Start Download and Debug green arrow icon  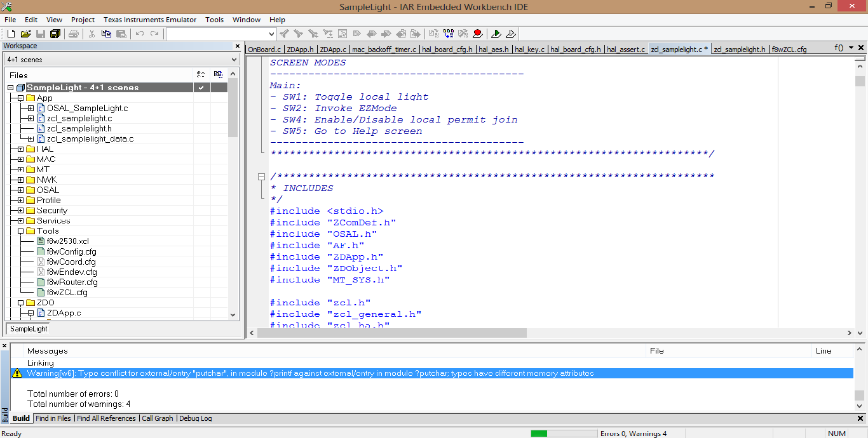496,34
